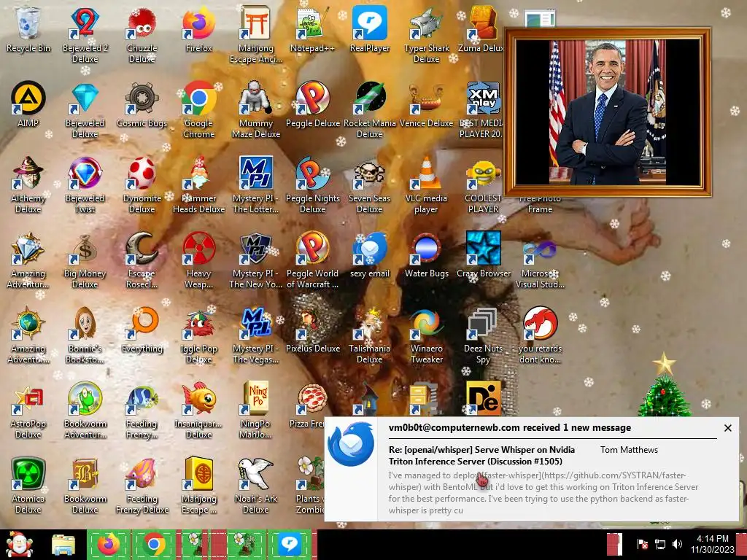Screen dimensions: 747x560
Task: Open the clock showing 4:14 PM
Action: 713,544
